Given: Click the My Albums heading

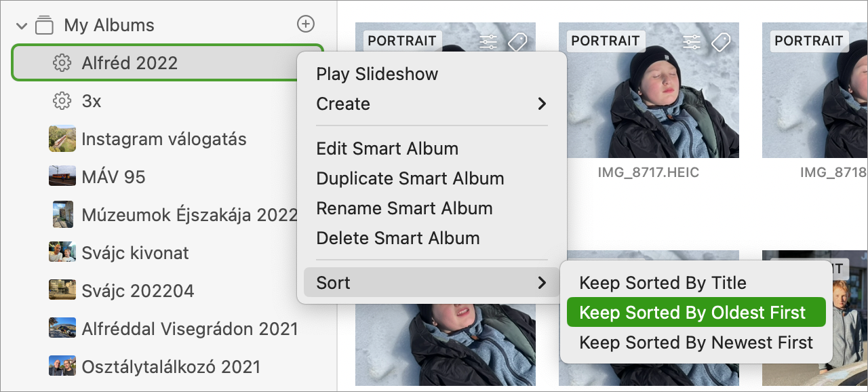Looking at the screenshot, I should pos(109,25).
